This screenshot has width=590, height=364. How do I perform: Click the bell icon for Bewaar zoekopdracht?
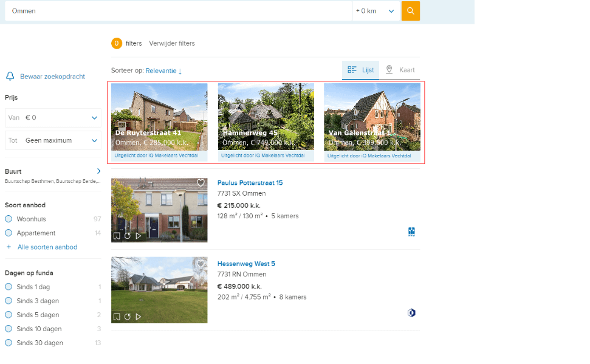[x=10, y=77]
